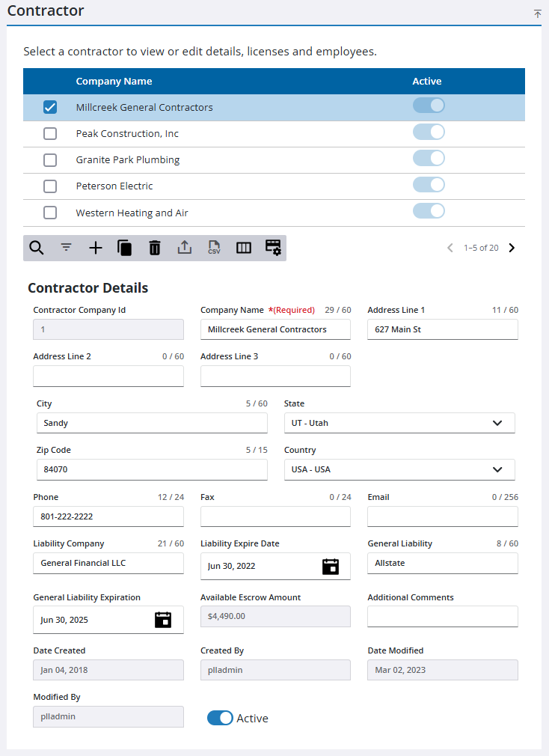Toggle the Active switch for Peak Construction, Inc

pos(429,132)
